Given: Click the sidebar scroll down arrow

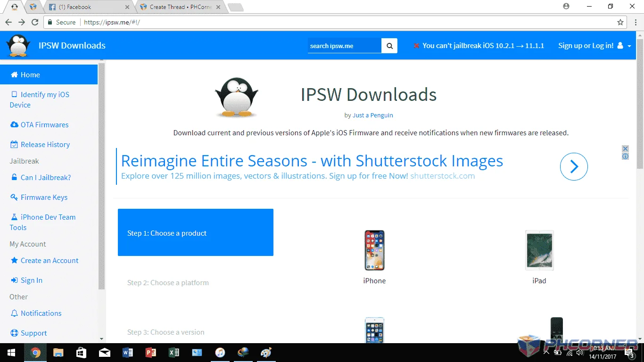Looking at the screenshot, I should coord(101,339).
